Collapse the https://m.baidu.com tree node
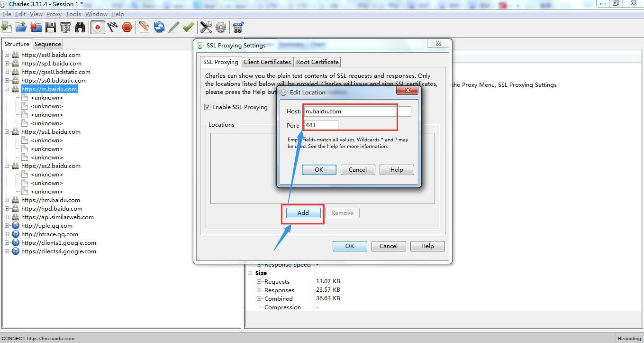Viewport: 644px width, 343px height. [7, 89]
